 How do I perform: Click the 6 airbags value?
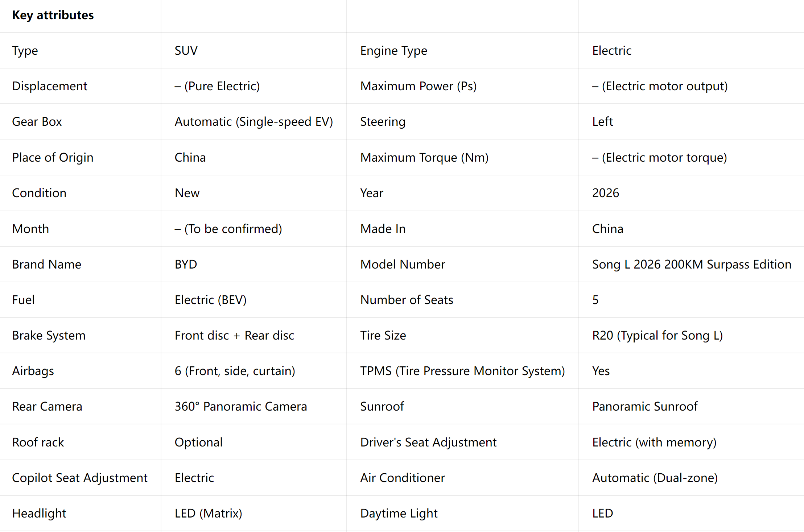(x=235, y=371)
